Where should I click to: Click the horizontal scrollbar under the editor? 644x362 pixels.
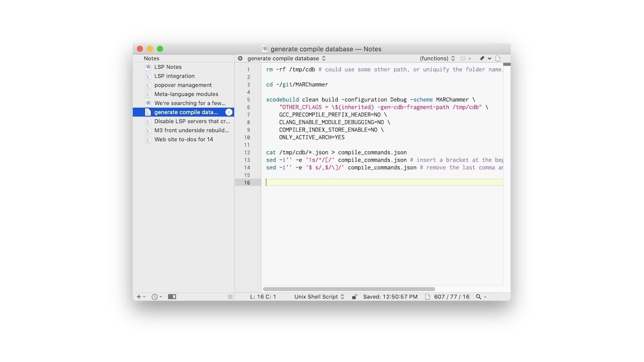[349, 289]
